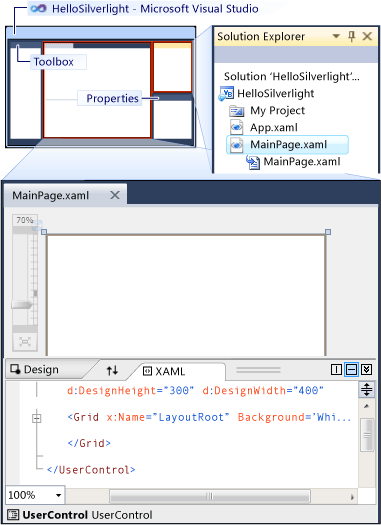Viewport: 381px width, 525px height.
Task: Click the HelloSilverlight - Microsoft Visual Studio title
Action: (x=155, y=9)
